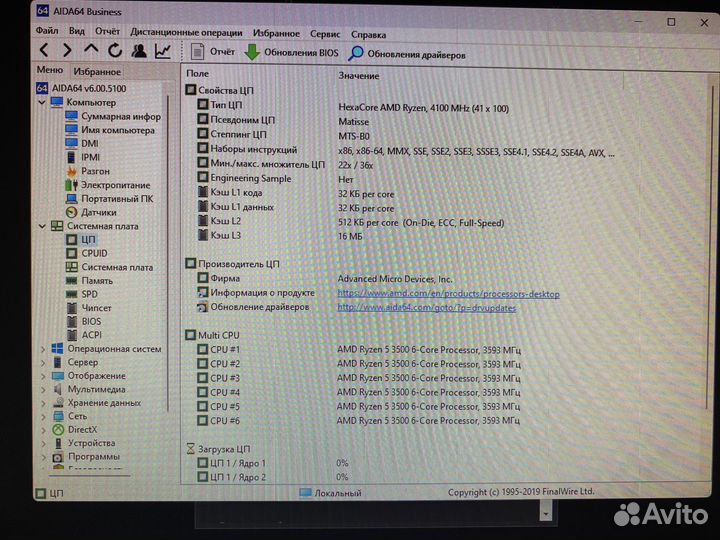
Task: Click the Поле column header
Action: 197,73
